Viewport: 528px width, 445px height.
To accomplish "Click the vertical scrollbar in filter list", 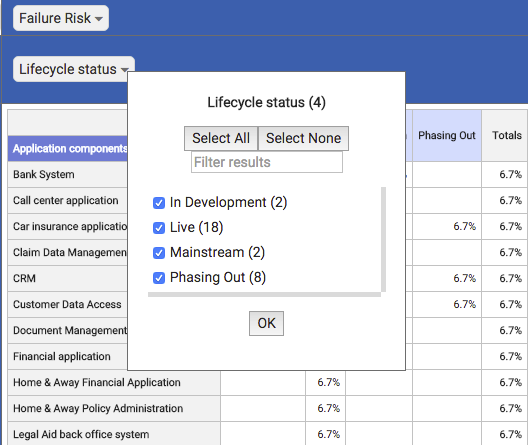I will [x=384, y=239].
